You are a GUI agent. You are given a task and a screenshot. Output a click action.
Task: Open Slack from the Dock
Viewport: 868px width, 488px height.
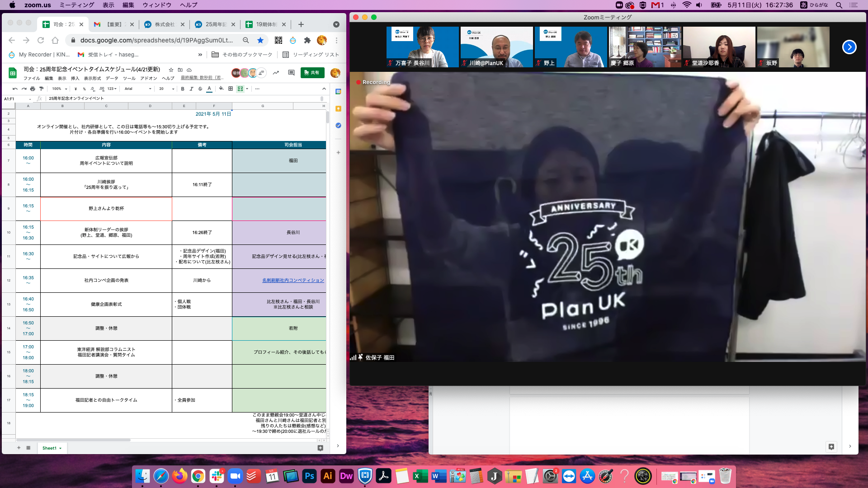click(x=217, y=476)
